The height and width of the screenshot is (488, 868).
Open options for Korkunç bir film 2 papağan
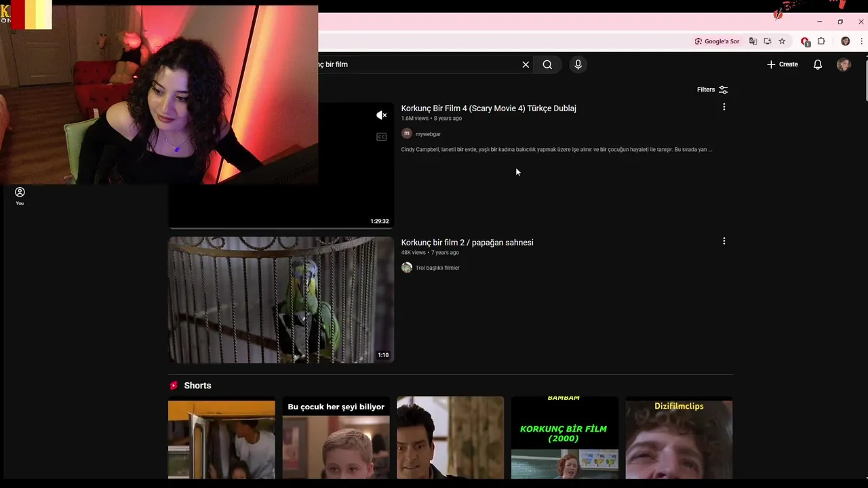pyautogui.click(x=724, y=241)
